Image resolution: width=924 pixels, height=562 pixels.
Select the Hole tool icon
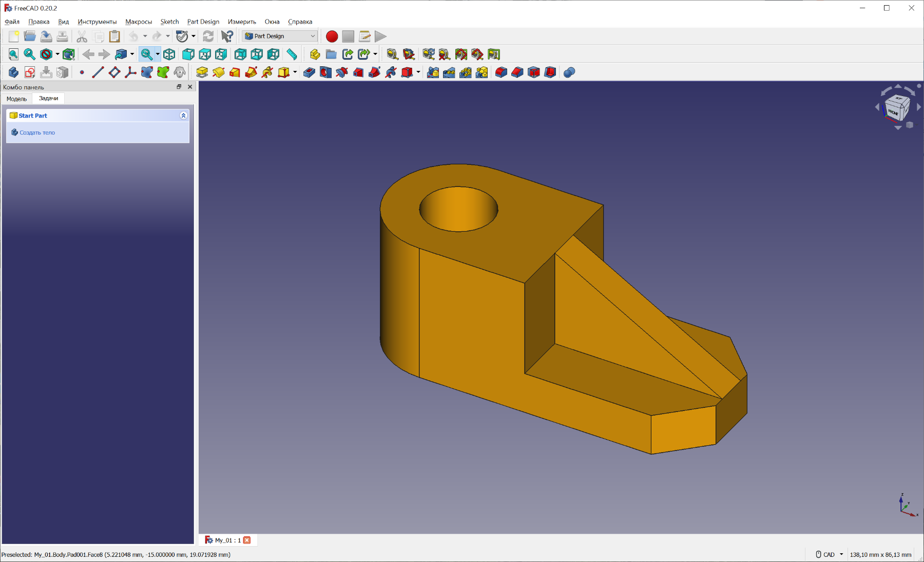click(x=325, y=72)
